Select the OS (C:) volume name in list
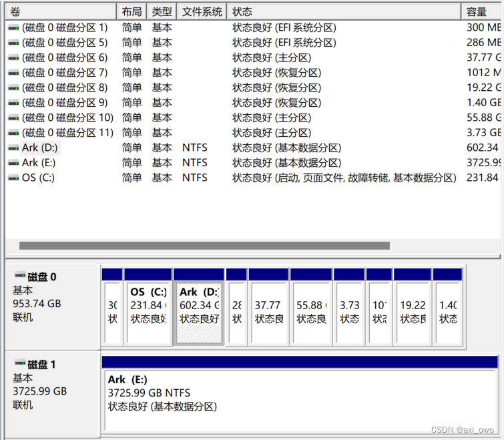 click(38, 178)
